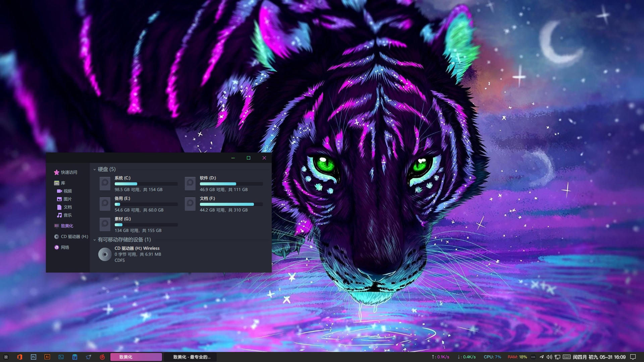Click the text 98.5 GB 可用, 共 154 GB

coord(139,190)
